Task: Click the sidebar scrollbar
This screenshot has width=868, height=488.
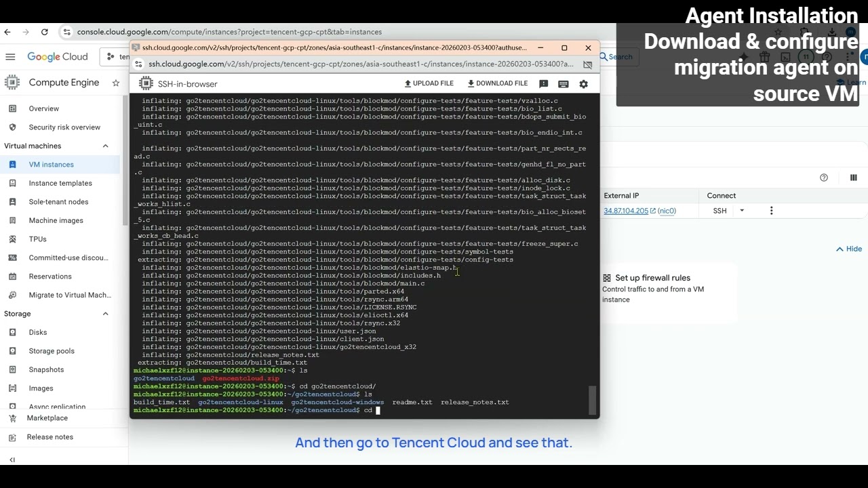Action: (x=125, y=160)
